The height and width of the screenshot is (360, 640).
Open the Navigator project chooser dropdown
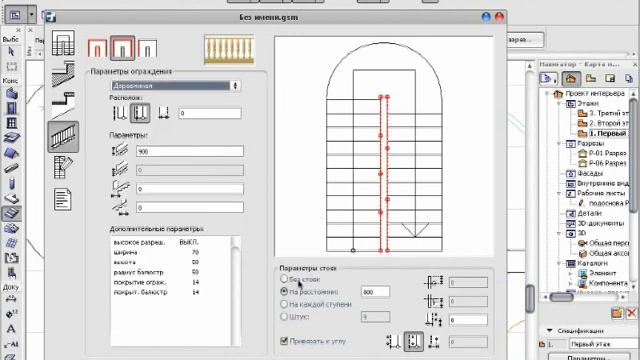[x=548, y=78]
